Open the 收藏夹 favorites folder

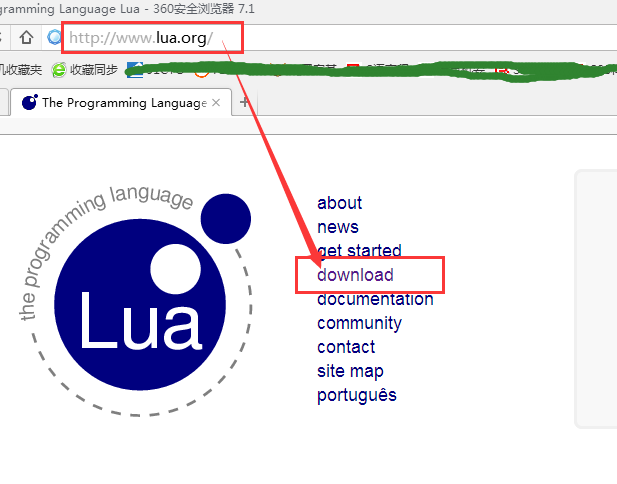(20, 70)
